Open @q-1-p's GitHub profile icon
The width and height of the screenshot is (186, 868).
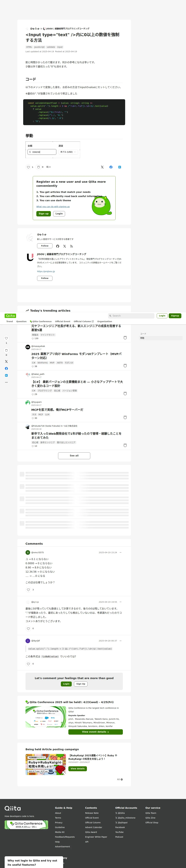click(58, 246)
